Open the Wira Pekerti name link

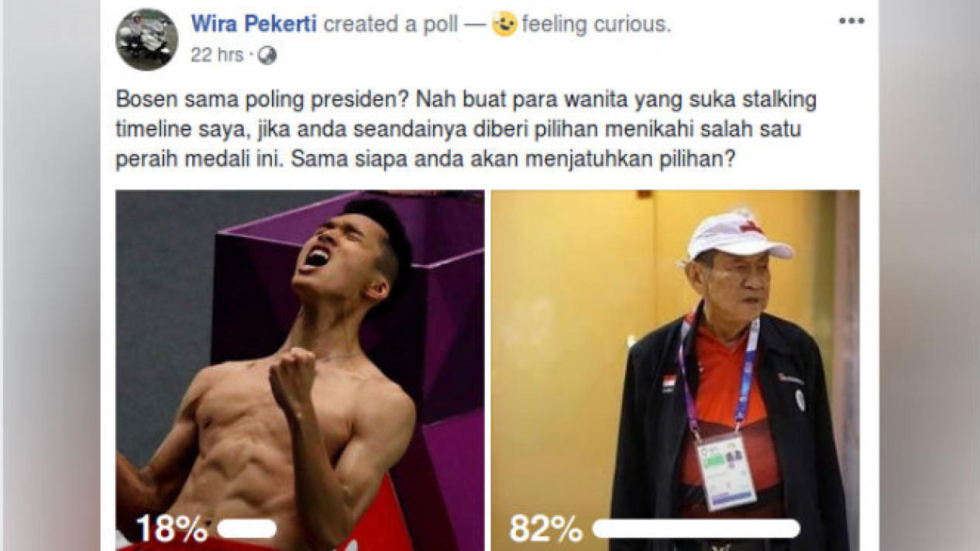pos(254,25)
